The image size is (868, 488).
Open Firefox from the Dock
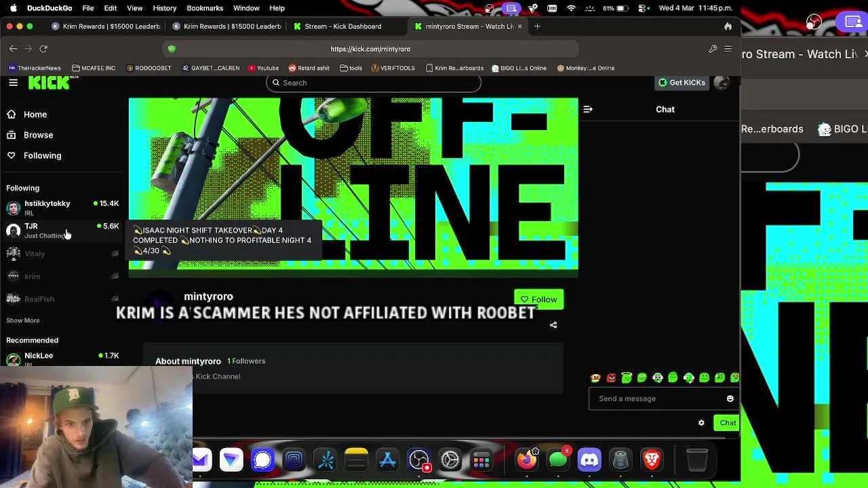click(527, 460)
